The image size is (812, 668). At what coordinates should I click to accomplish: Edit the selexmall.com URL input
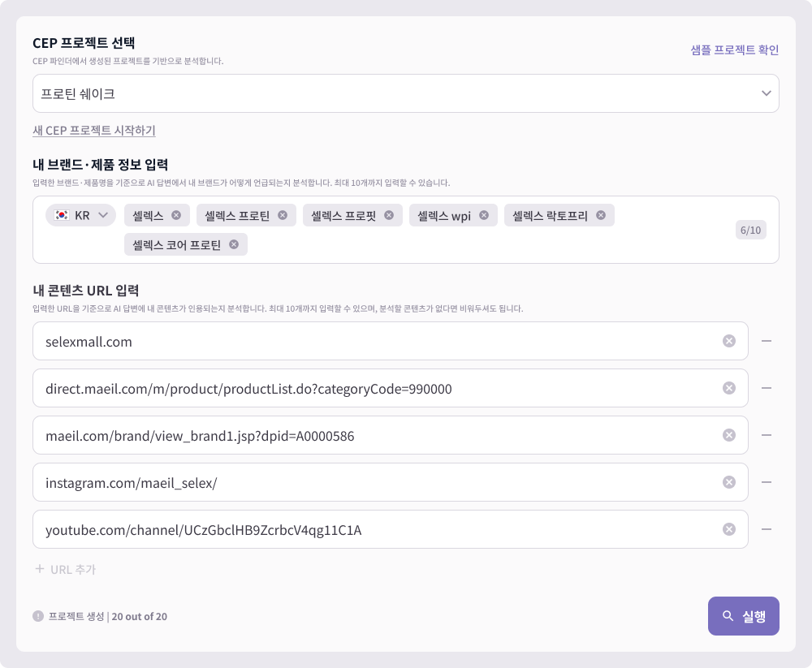pos(391,341)
